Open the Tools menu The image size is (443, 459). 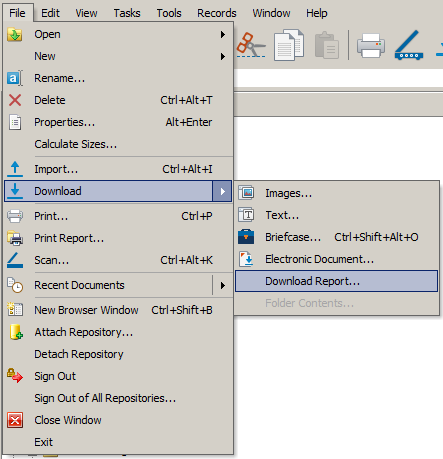[169, 13]
